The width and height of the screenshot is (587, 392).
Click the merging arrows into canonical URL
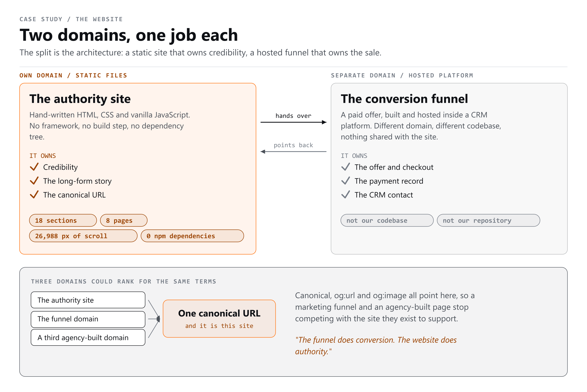click(x=154, y=319)
